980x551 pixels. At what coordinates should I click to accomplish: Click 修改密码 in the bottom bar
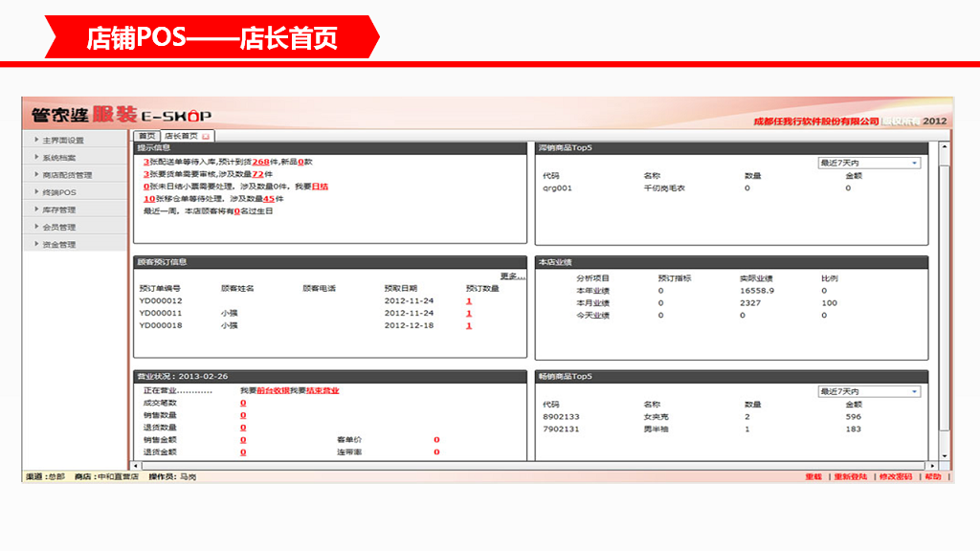895,476
